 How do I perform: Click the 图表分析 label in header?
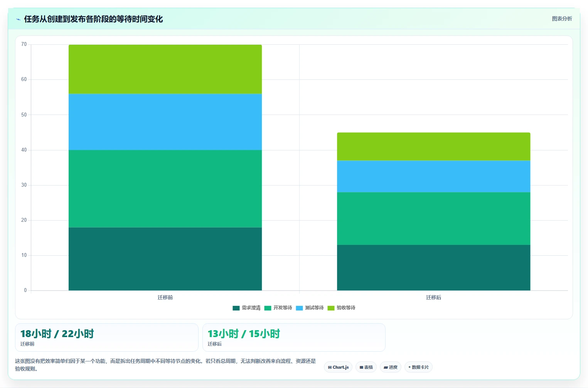[562, 19]
